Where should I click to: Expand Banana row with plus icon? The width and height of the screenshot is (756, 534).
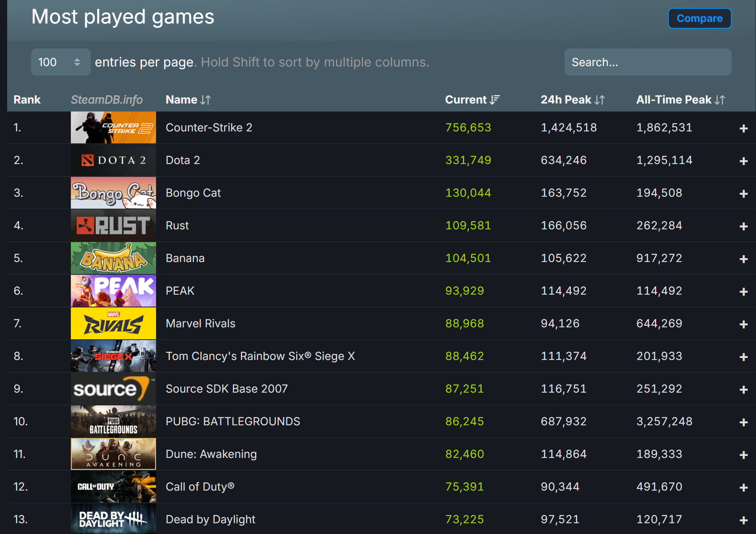point(743,259)
